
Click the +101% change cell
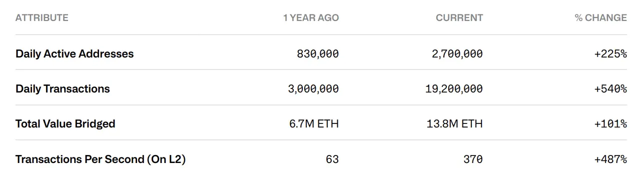[610, 123]
